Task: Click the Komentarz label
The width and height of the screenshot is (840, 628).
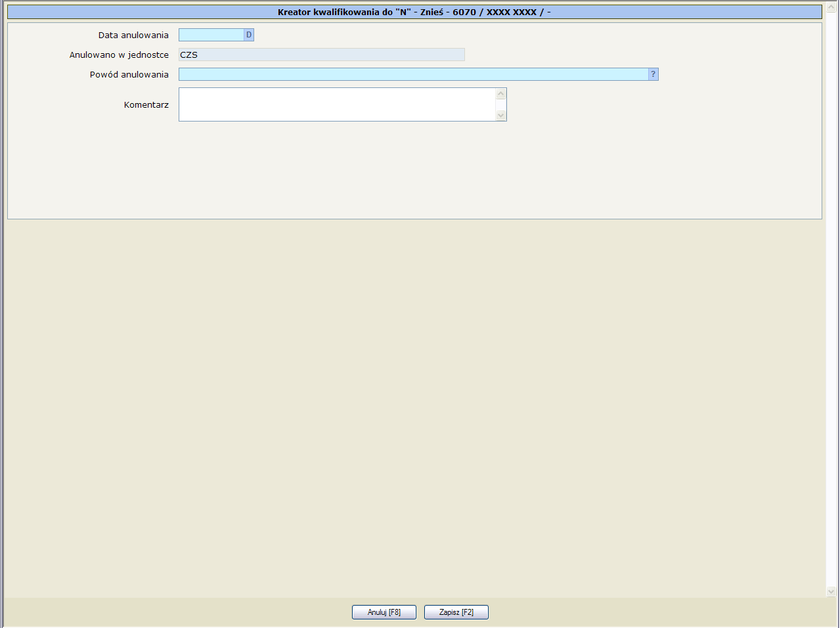Action: tap(146, 105)
